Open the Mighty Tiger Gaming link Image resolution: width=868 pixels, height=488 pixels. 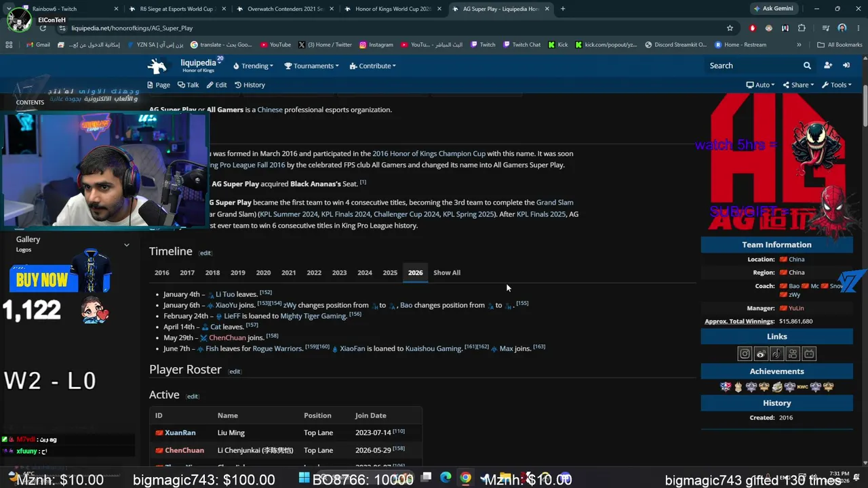point(313,316)
